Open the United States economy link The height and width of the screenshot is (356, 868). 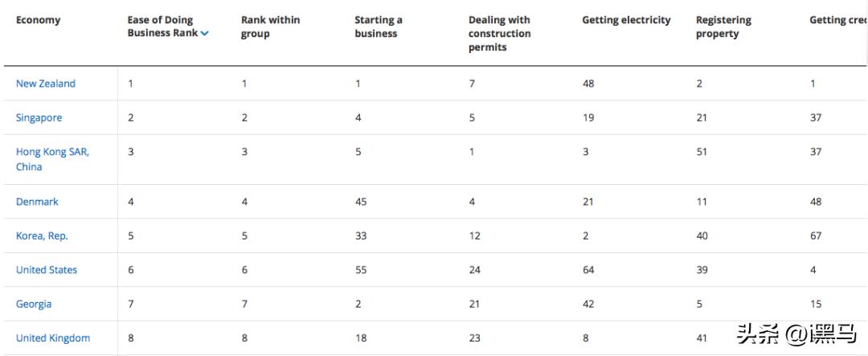pos(47,270)
